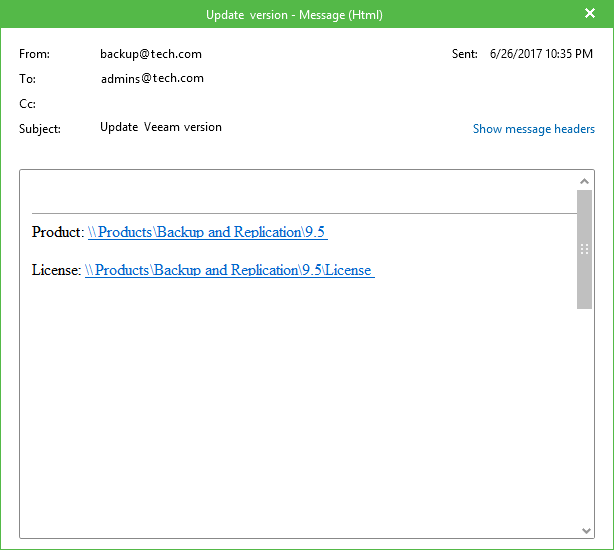This screenshot has width=614, height=550.
Task: Click the Subject: label
Action: point(40,129)
